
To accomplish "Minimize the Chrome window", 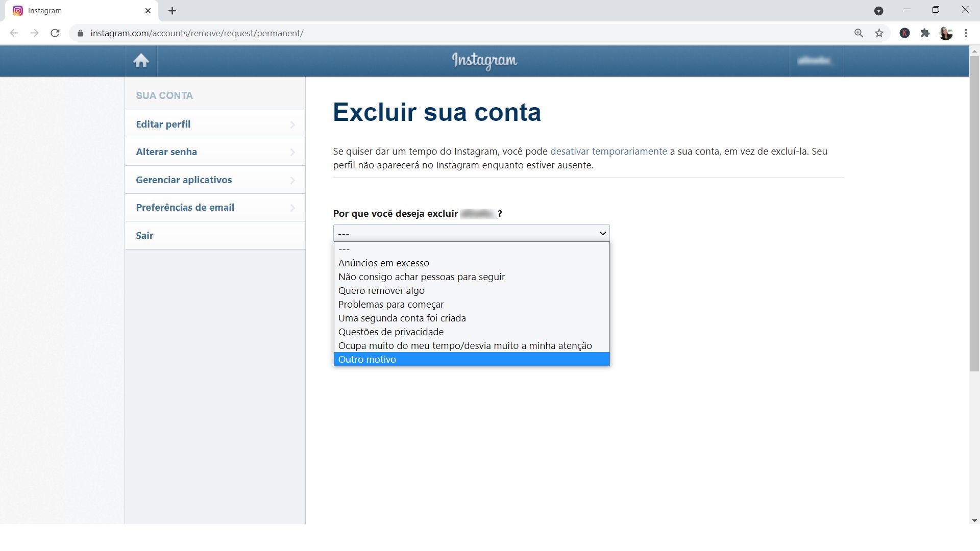I will point(907,10).
